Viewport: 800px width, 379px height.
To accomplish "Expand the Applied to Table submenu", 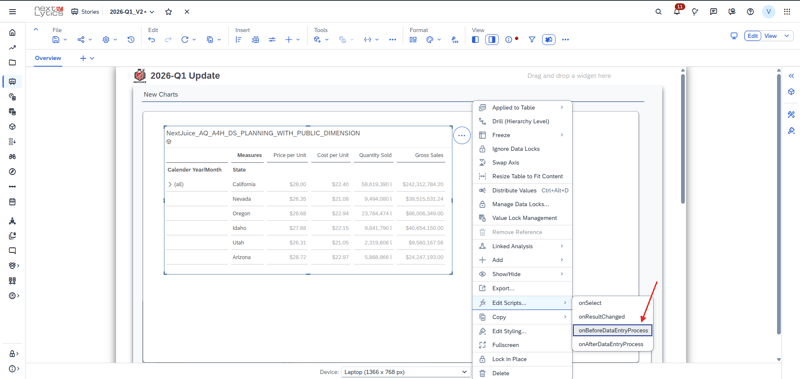I will point(522,108).
